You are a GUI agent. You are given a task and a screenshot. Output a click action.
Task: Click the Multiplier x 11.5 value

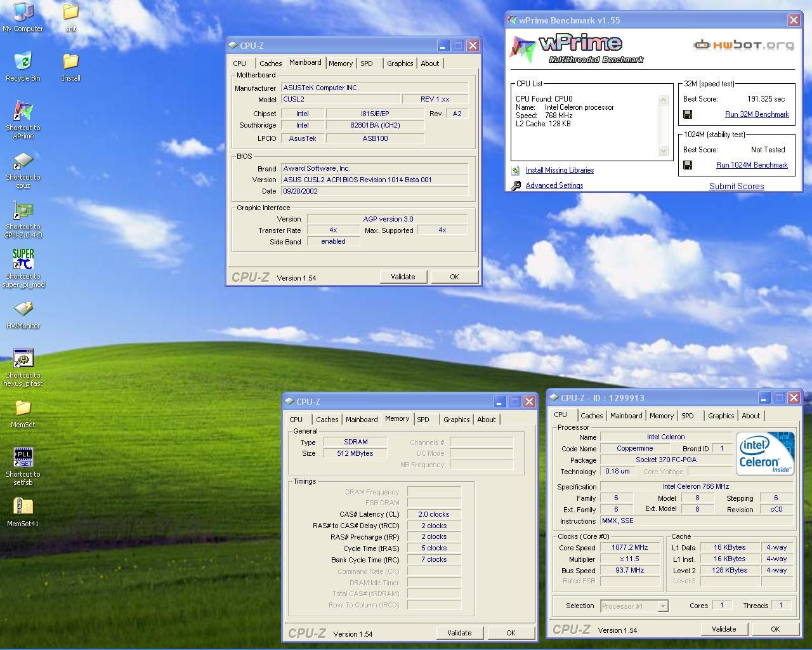630,559
